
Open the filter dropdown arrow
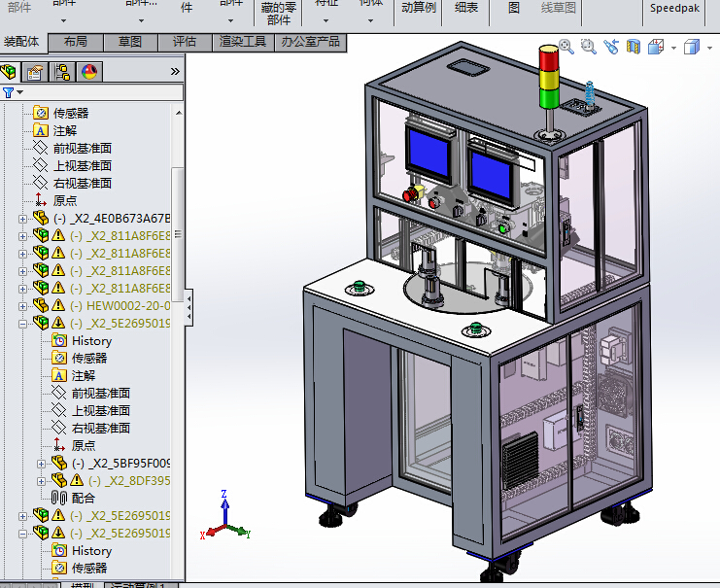pyautogui.click(x=19, y=92)
